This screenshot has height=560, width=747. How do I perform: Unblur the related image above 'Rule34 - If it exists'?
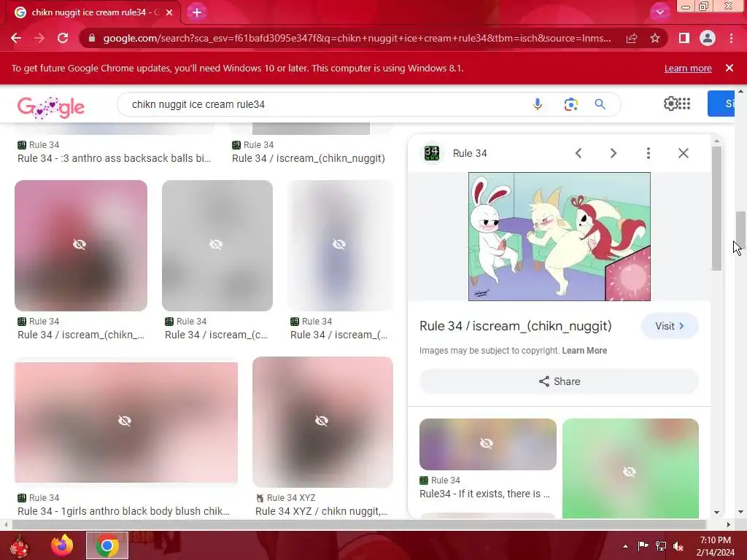tap(488, 444)
